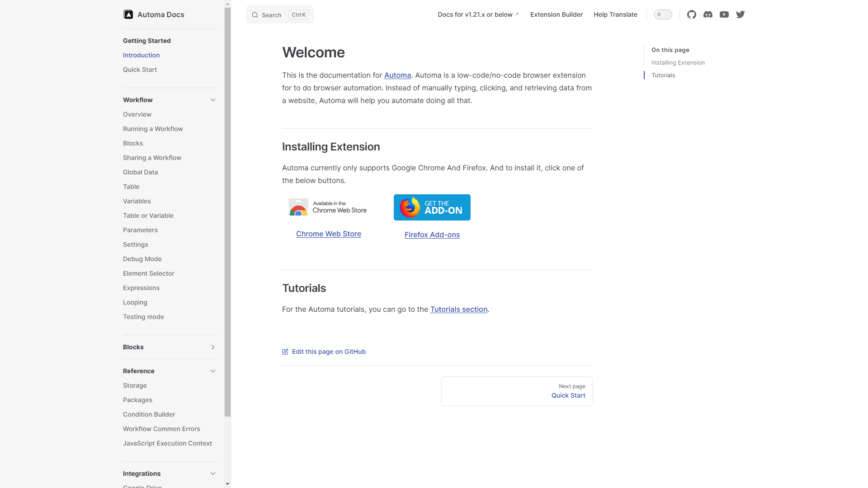
Task: Click the Automa Docs logo icon
Action: 128,14
